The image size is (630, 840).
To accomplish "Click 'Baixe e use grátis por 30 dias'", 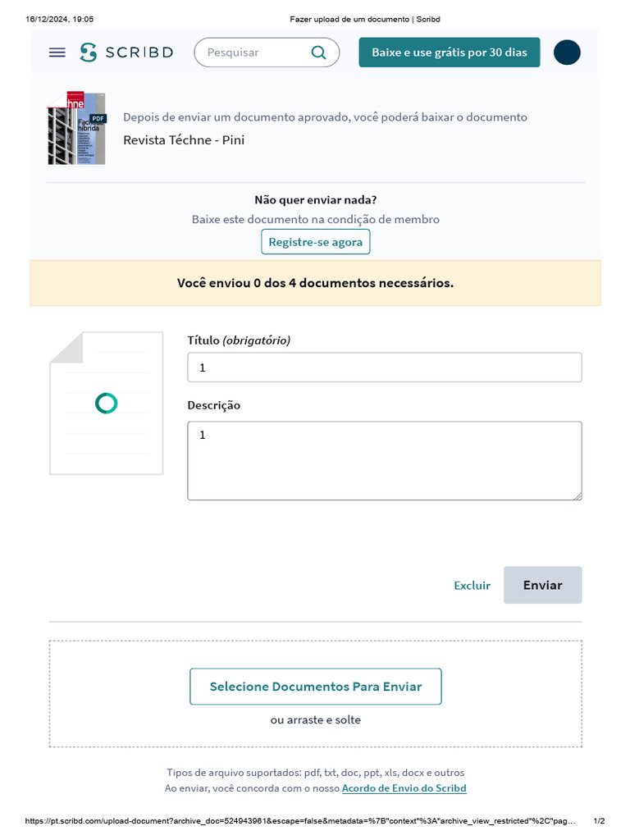I will point(450,52).
